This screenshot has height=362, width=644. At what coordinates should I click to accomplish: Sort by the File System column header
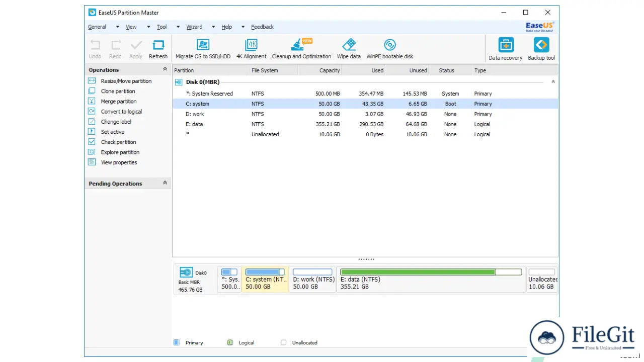[274, 70]
